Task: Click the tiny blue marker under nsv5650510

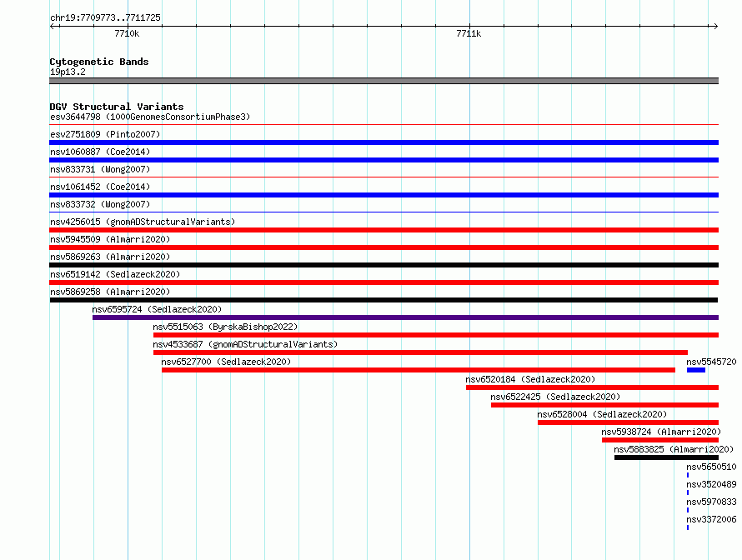Action: click(x=688, y=475)
